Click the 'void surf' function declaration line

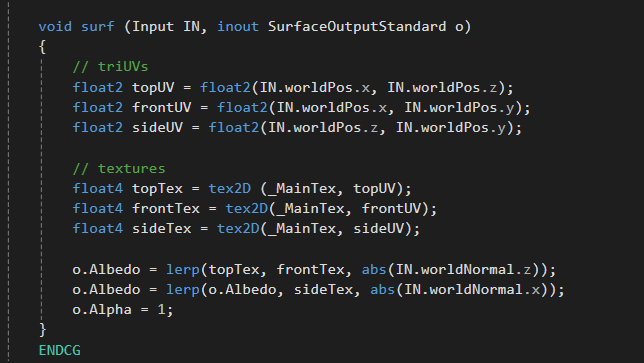(x=255, y=27)
